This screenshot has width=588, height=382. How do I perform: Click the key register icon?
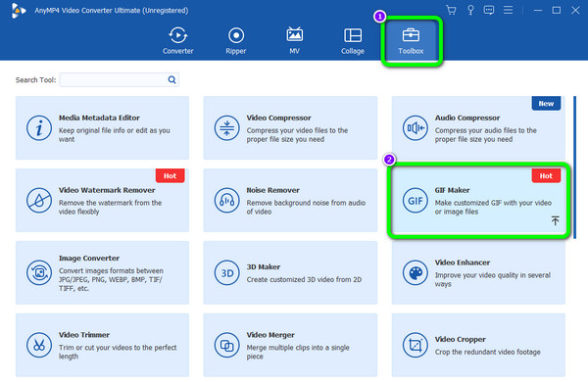coord(470,10)
